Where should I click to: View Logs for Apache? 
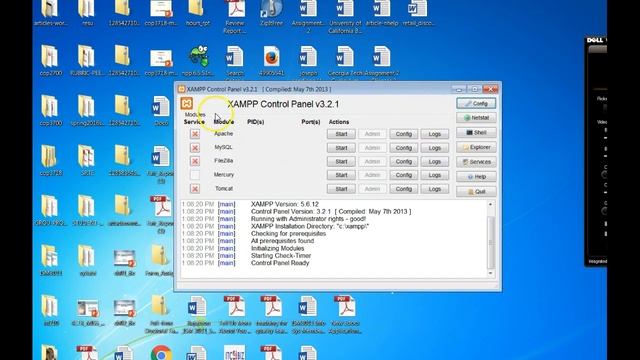coord(435,134)
